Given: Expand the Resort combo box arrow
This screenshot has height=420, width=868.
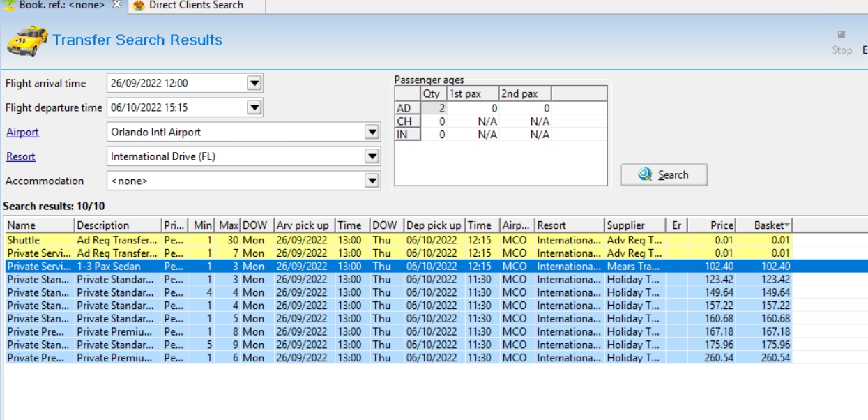Looking at the screenshot, I should (373, 157).
